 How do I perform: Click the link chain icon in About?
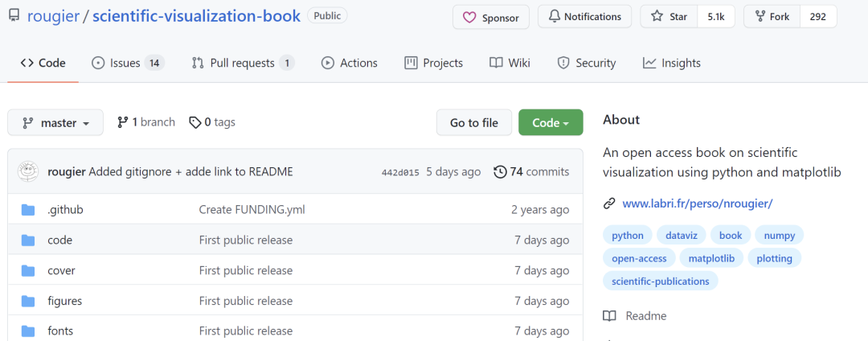coord(610,203)
